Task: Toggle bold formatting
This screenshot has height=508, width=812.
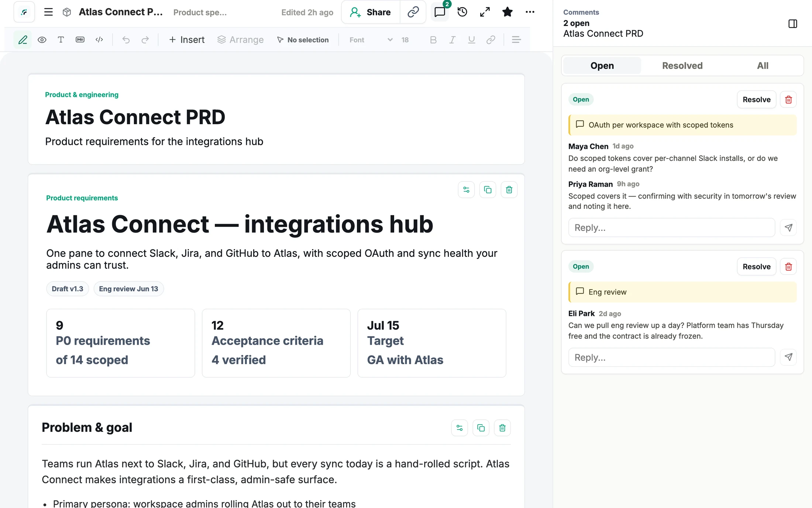Action: tap(433, 40)
